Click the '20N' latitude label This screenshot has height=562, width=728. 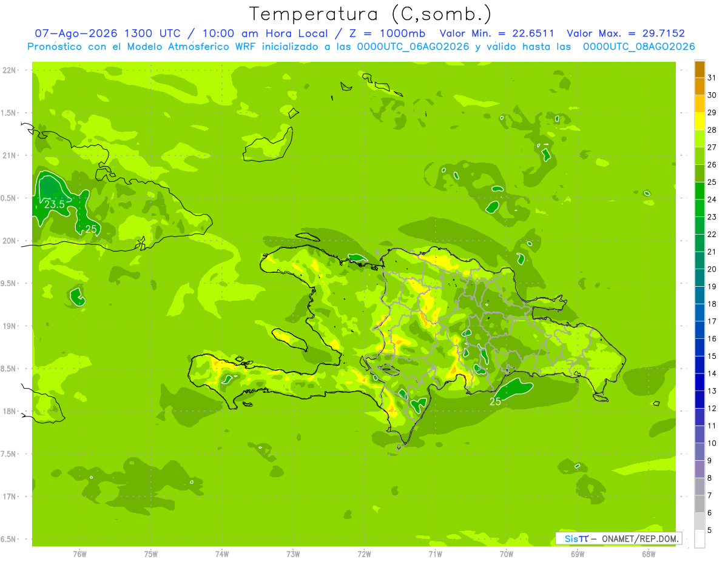9,241
